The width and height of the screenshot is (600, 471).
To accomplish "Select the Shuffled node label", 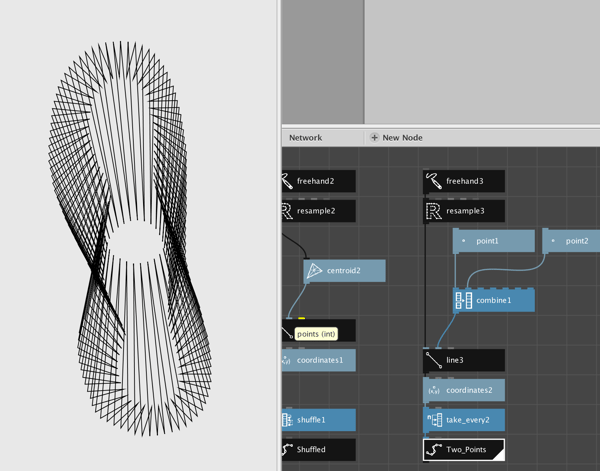I will coord(311,450).
